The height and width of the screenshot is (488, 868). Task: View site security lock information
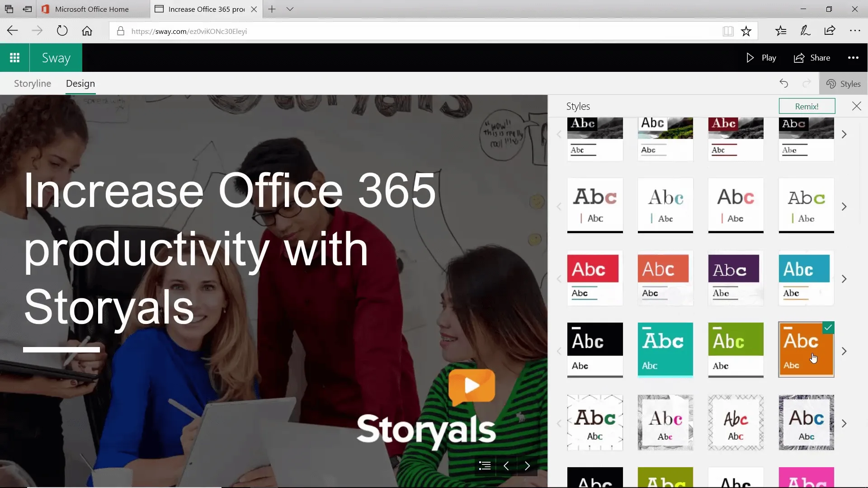[x=120, y=31]
